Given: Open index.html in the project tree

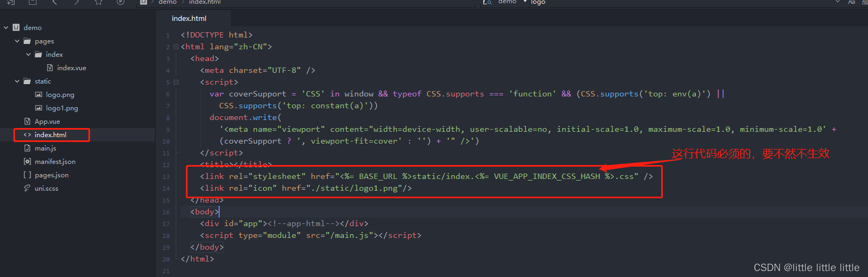Looking at the screenshot, I should pyautogui.click(x=51, y=134).
